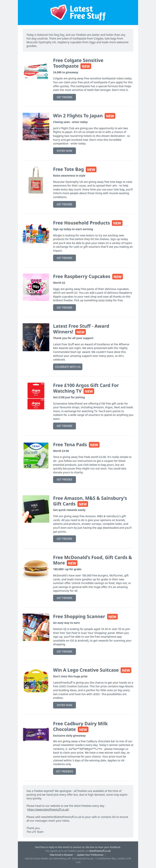Open the Lego Classic suitcase image

pos(36,681)
